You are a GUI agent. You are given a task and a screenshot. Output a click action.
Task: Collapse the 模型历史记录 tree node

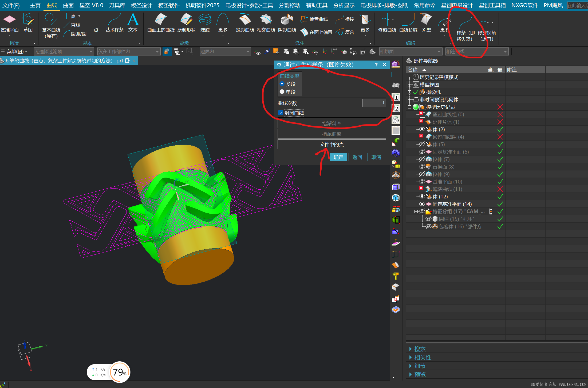[x=409, y=107]
